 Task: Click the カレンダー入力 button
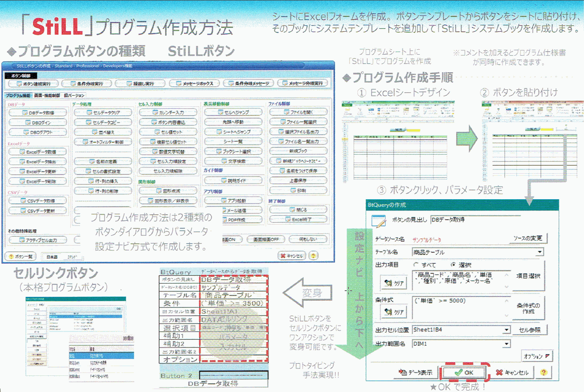tap(168, 113)
